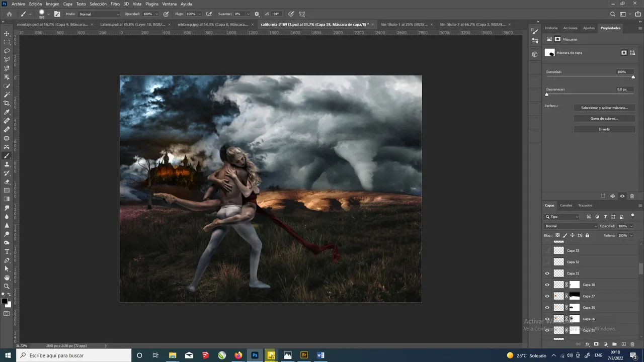The height and width of the screenshot is (362, 644).
Task: Hide layer Capa 36
Action: coord(547,307)
